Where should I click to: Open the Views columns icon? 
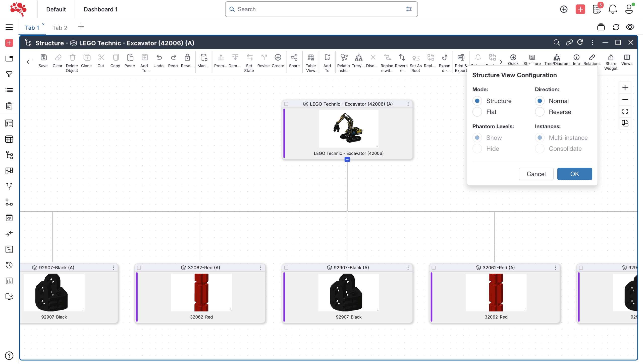(x=627, y=57)
